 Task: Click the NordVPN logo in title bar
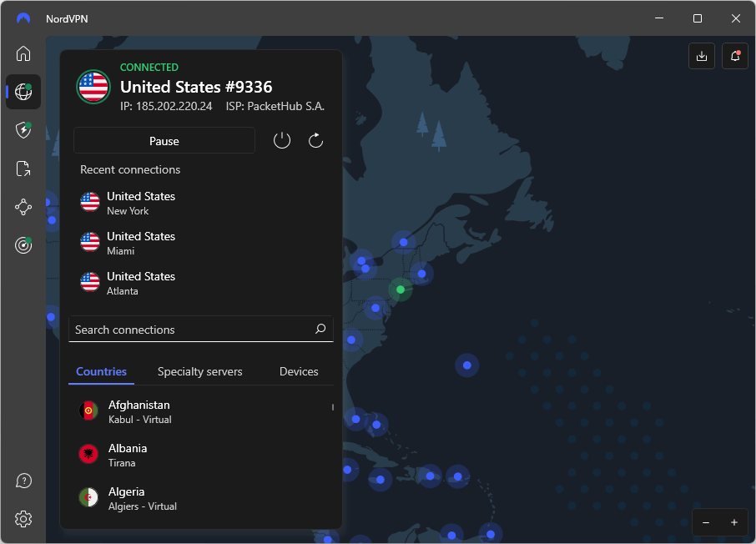tap(23, 18)
